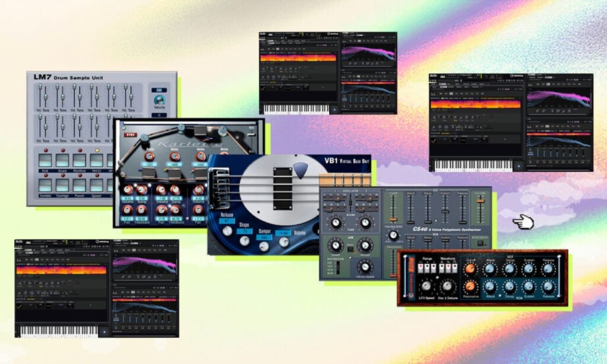Select the Release value field in VB1
Screen dimensions: 607x364
(x=227, y=221)
